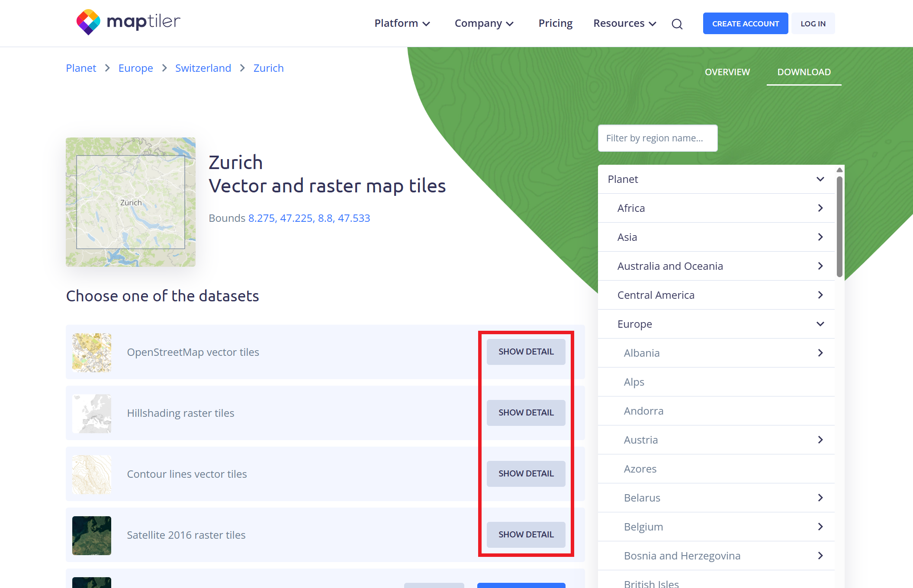This screenshot has width=913, height=588.
Task: Expand the Africa region chevron
Action: point(820,208)
